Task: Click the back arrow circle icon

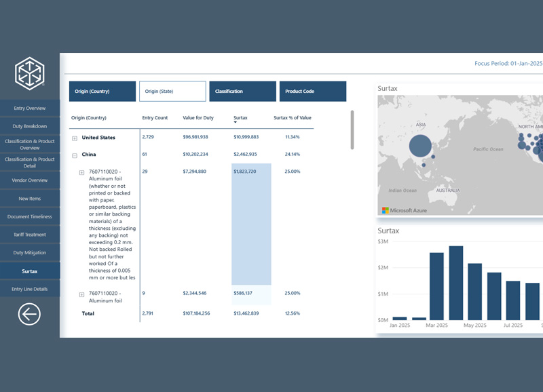Action: [29, 313]
